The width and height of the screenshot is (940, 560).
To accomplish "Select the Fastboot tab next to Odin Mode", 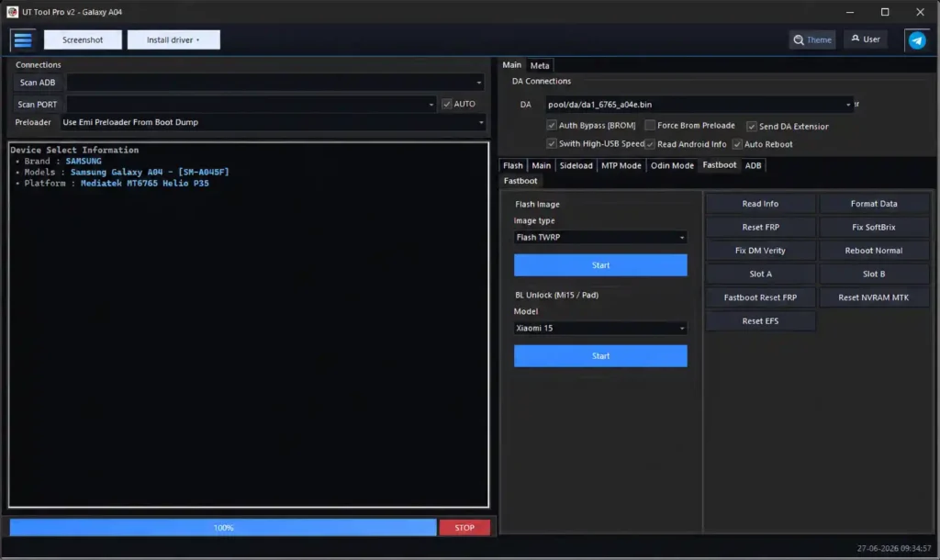I will tap(720, 165).
